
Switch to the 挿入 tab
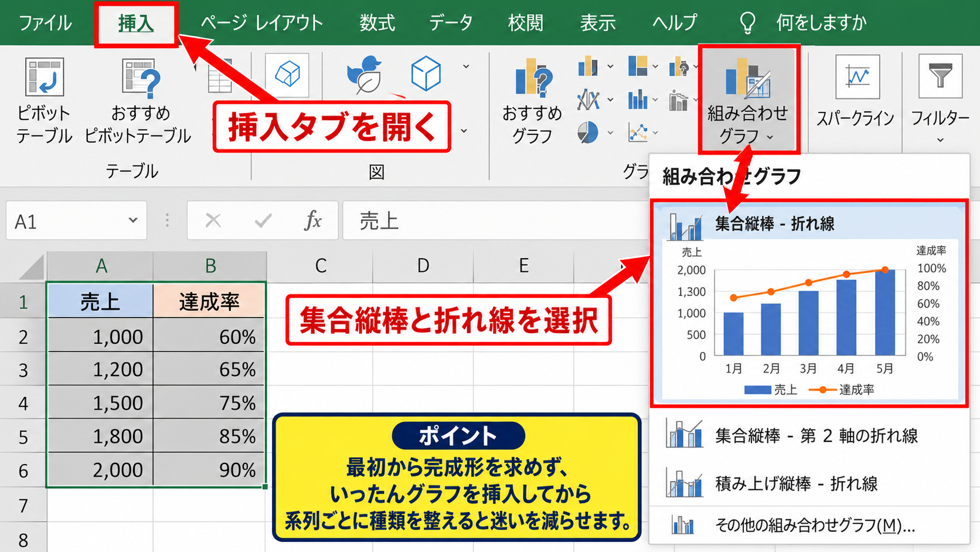[x=136, y=23]
